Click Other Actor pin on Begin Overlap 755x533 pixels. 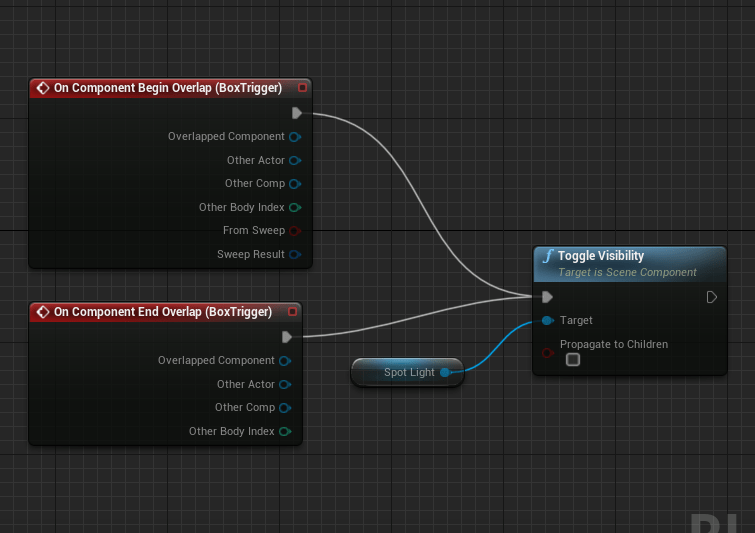click(294, 160)
